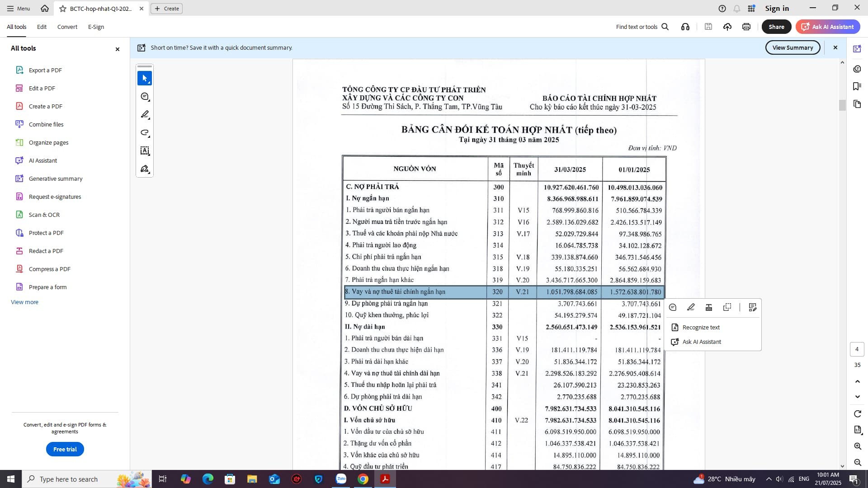Screen dimensions: 868x488
Task: Open the bookmarks panel icon
Action: (x=857, y=86)
